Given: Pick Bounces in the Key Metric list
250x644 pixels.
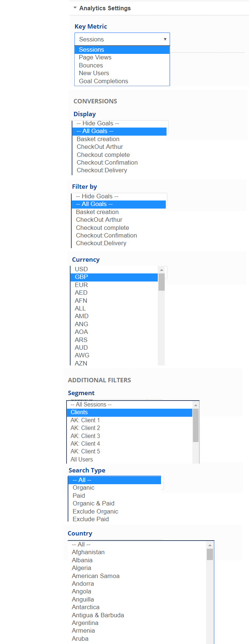Looking at the screenshot, I should click(91, 66).
